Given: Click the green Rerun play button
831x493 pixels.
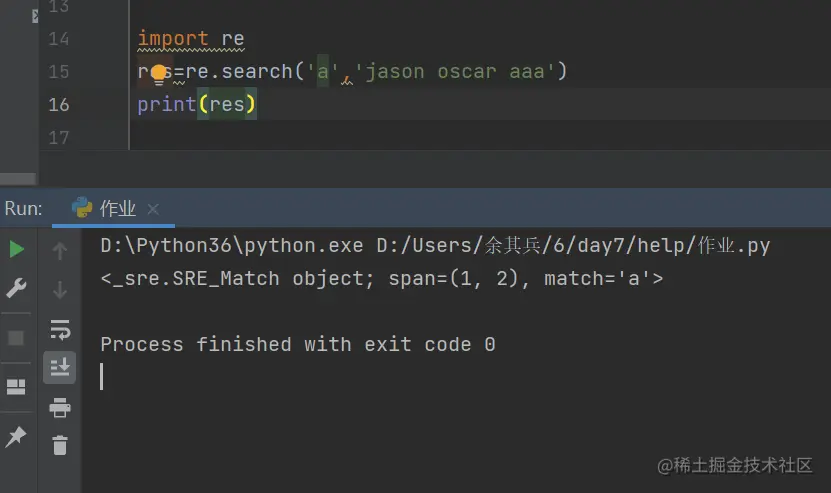Looking at the screenshot, I should (x=16, y=249).
